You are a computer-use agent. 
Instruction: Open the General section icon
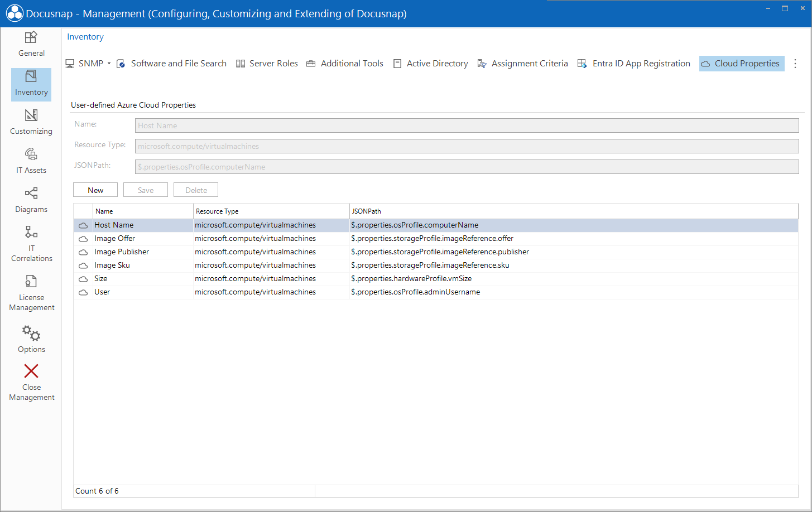(31, 37)
